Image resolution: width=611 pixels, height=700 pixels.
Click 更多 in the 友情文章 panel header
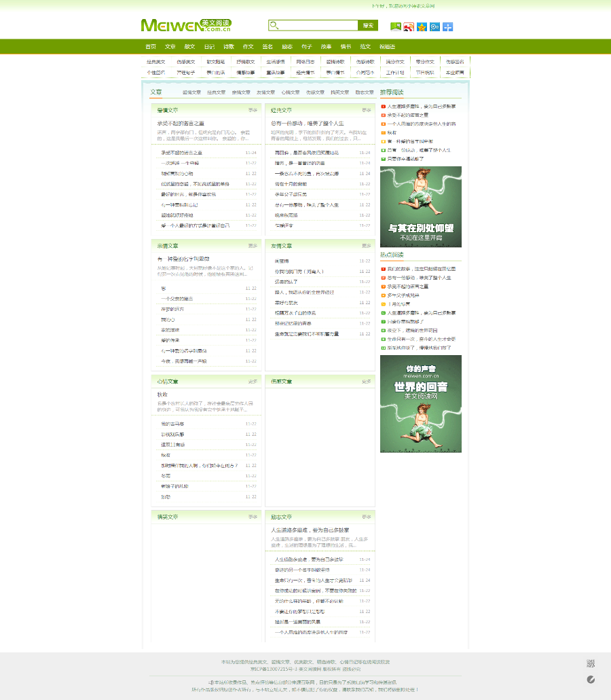click(367, 246)
